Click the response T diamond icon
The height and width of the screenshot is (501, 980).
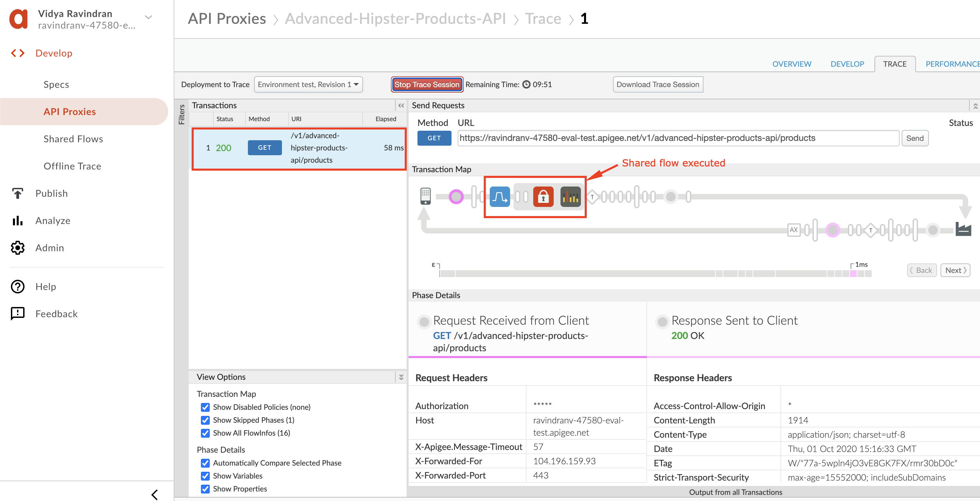[870, 230]
